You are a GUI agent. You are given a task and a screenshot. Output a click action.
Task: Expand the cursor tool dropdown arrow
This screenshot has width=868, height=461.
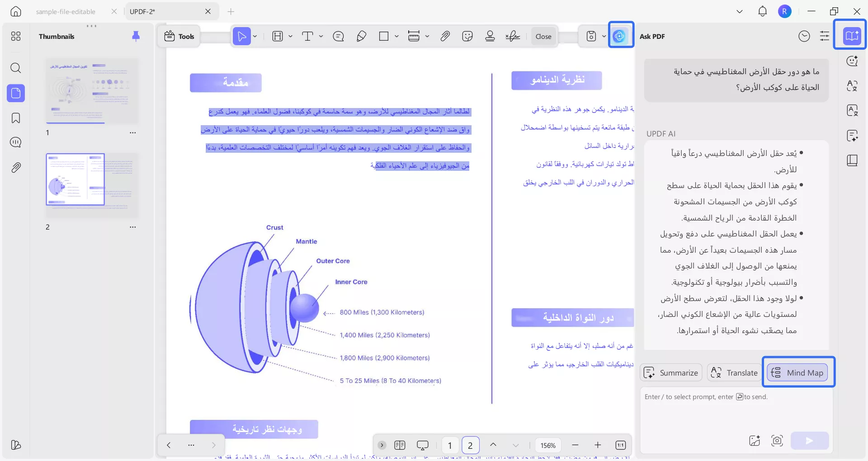(x=255, y=36)
